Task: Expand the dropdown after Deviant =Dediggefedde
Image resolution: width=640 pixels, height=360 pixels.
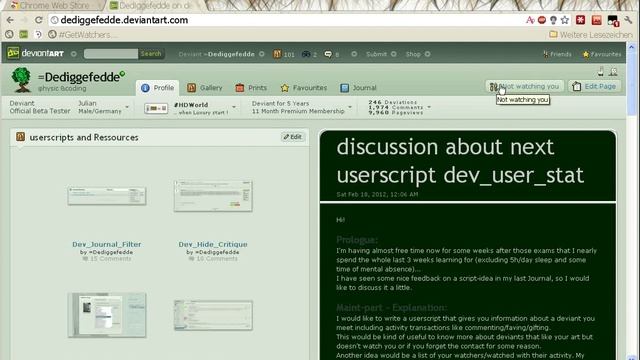Action: (x=262, y=54)
